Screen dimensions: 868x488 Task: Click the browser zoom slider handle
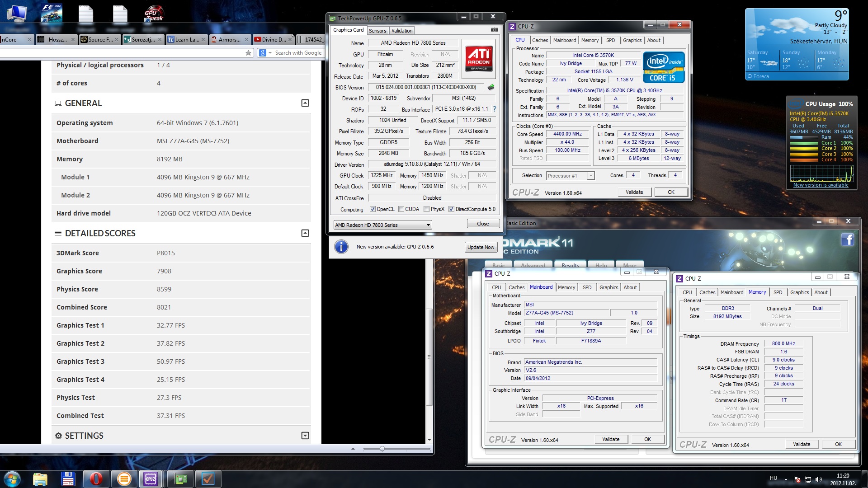pos(382,449)
